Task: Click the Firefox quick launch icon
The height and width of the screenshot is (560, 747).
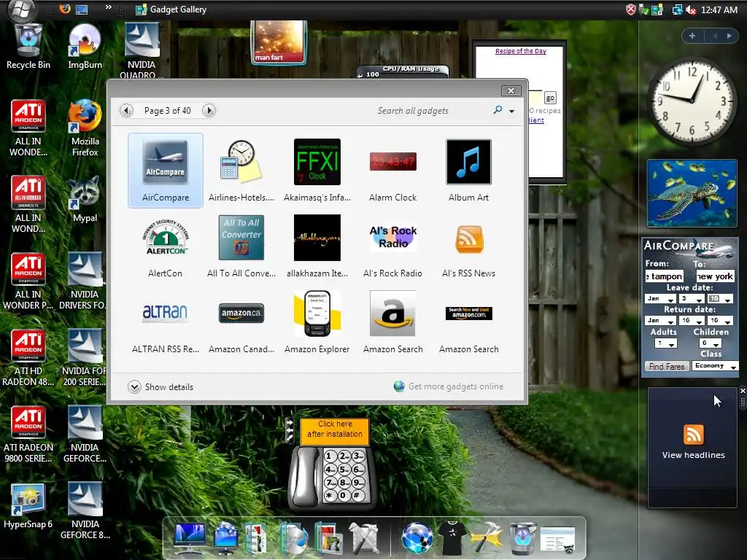Action: (65, 9)
